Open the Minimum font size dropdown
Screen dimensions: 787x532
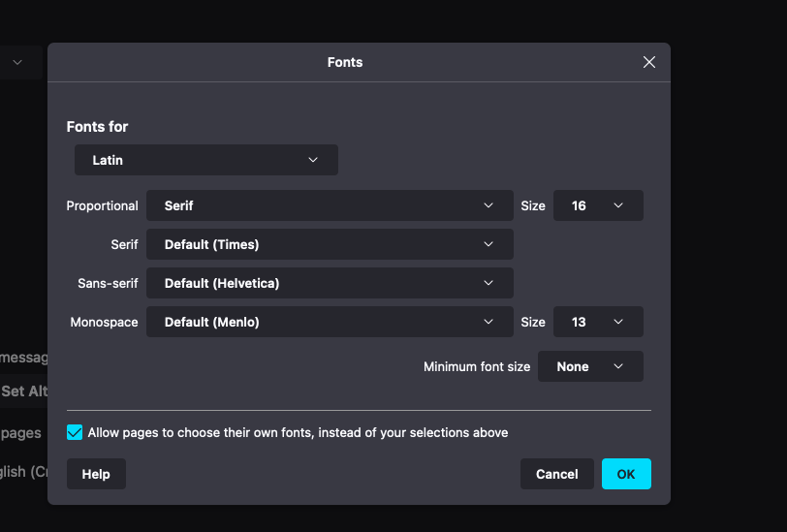[x=590, y=366]
